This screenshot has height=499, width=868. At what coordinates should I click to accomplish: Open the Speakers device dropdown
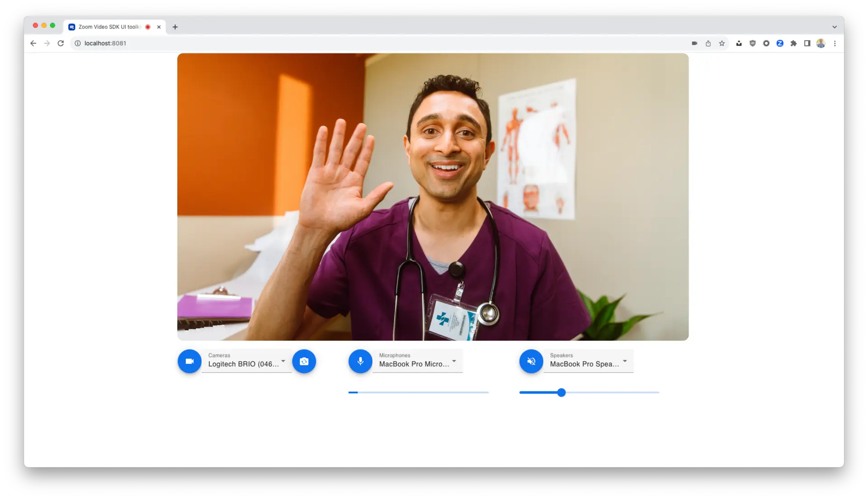588,361
